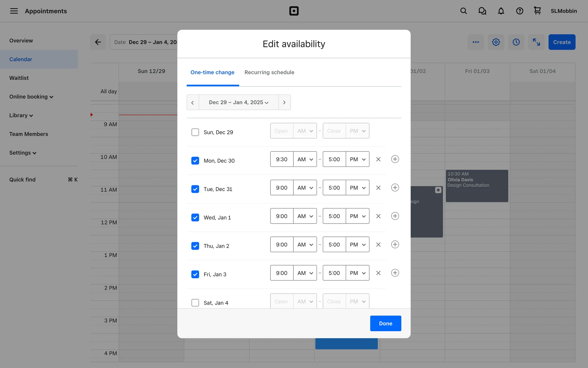The height and width of the screenshot is (368, 588).
Task: Click the blue Create button
Action: [561, 42]
